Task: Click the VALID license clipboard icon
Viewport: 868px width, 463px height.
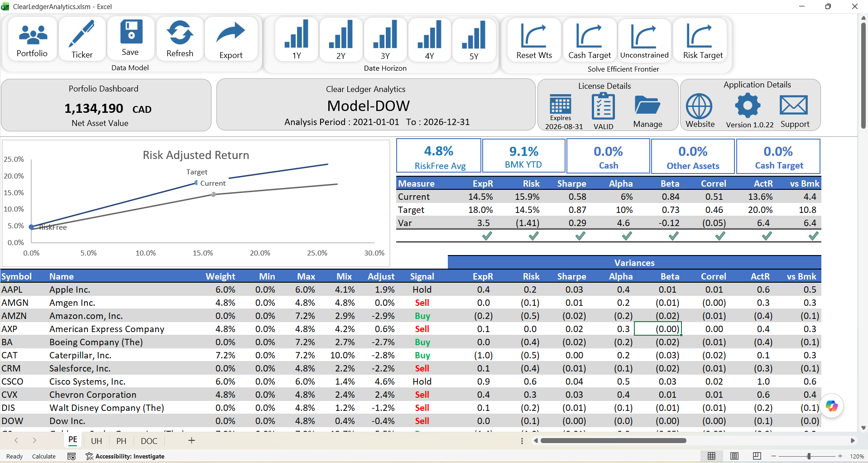Action: pyautogui.click(x=603, y=106)
